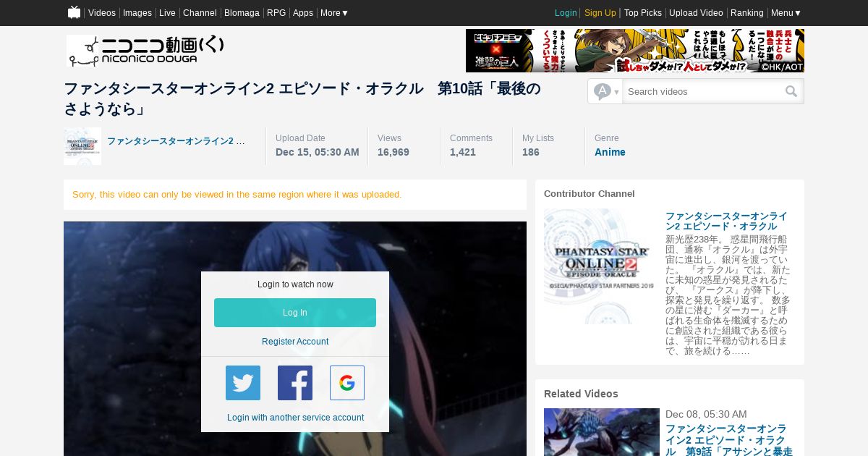Open the Ranking page
Viewport: 868px width, 456px height.
click(747, 13)
